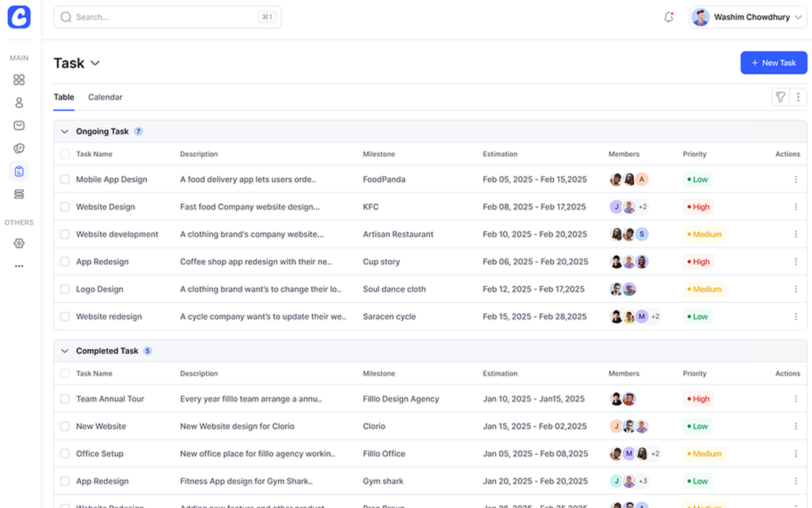The height and width of the screenshot is (508, 812).
Task: Switch to the Calendar tab
Action: point(105,97)
